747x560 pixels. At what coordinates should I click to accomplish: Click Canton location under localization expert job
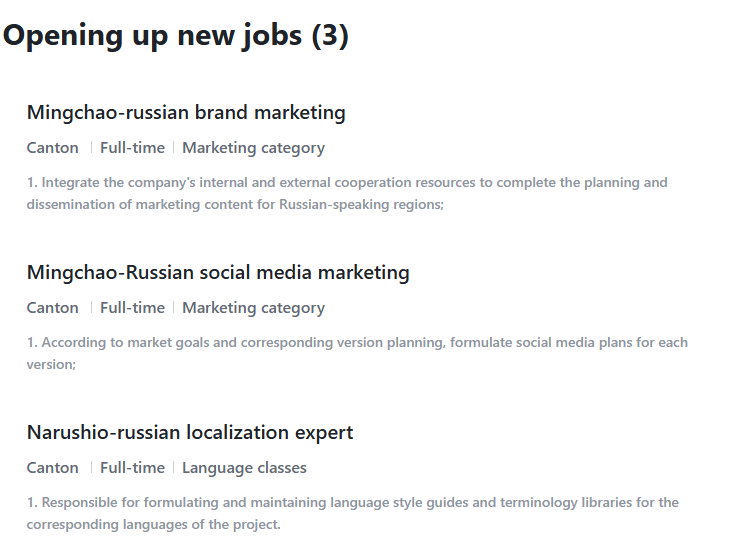tap(52, 468)
